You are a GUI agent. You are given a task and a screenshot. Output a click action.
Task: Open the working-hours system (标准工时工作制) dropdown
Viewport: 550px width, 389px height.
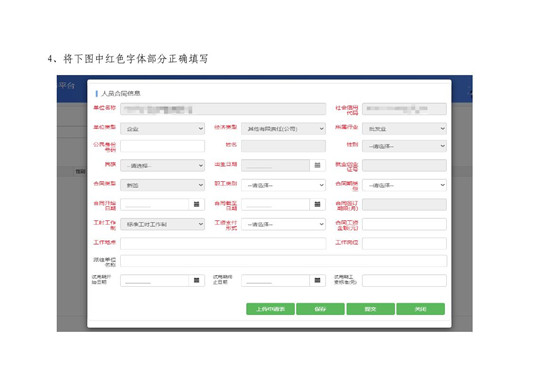point(162,224)
